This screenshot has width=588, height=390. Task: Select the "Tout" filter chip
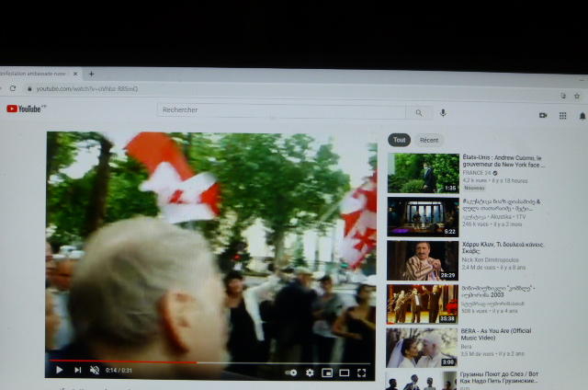(x=399, y=140)
